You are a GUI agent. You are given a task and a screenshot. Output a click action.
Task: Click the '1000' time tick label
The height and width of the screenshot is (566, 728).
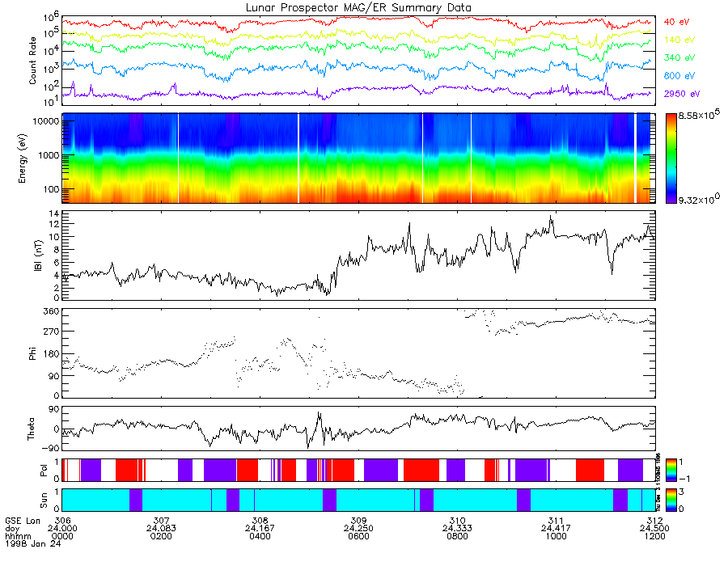pyautogui.click(x=556, y=536)
